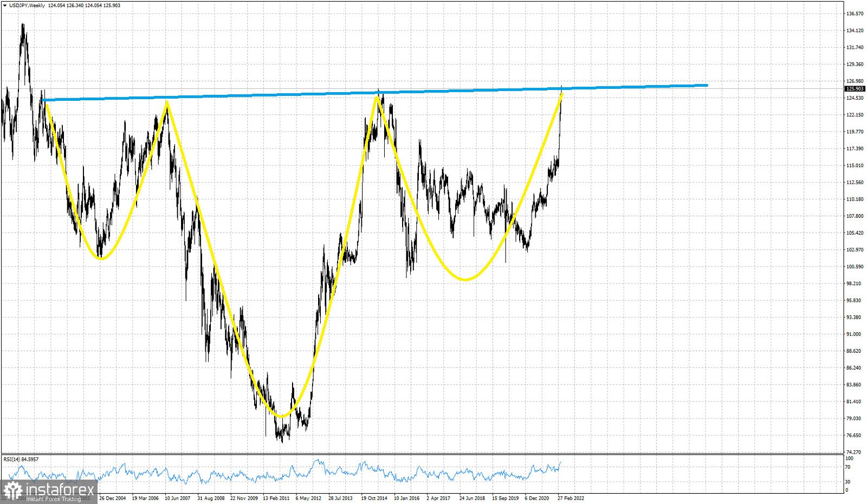
Task: Click the 27 Feb 2022 date label
Action: coord(571,498)
